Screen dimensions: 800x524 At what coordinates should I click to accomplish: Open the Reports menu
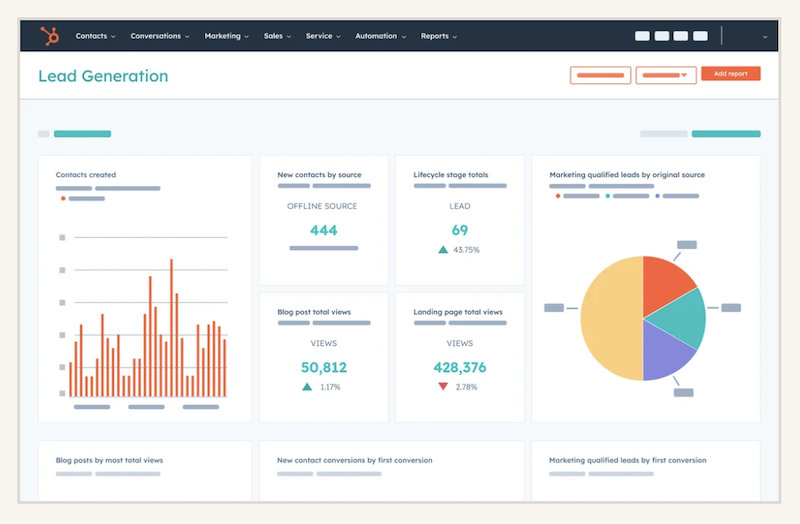438,36
